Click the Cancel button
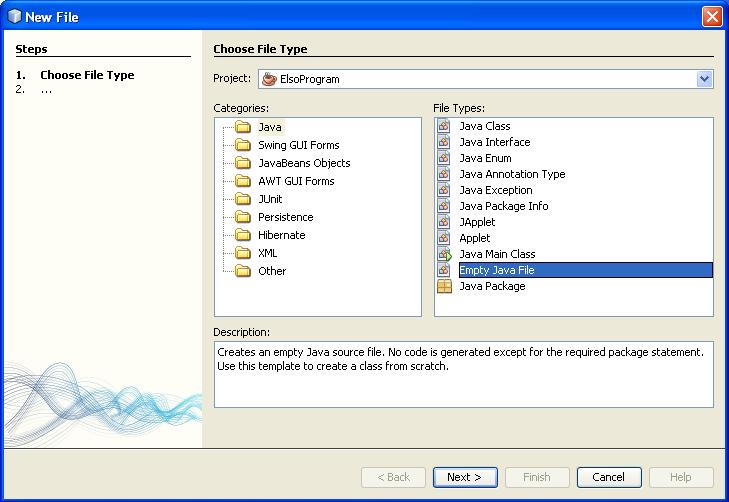 pyautogui.click(x=609, y=477)
